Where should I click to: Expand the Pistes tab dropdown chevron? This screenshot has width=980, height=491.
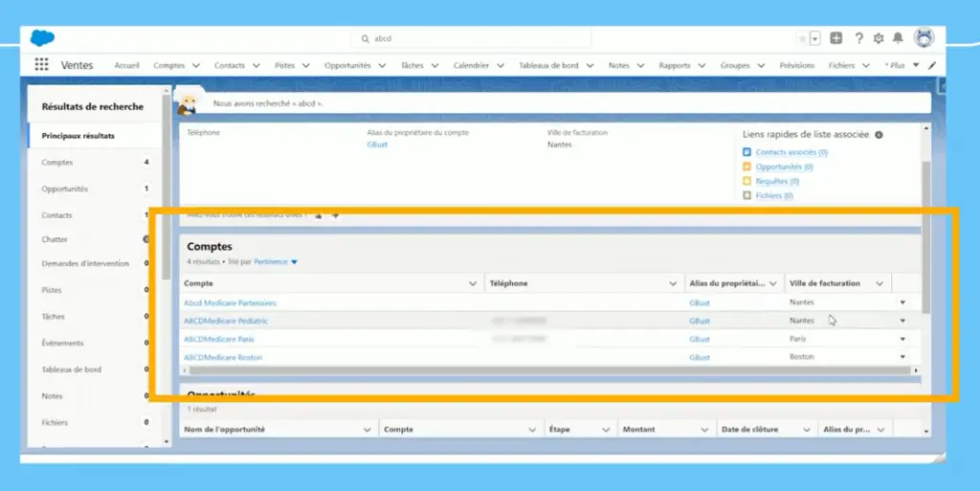(x=305, y=65)
